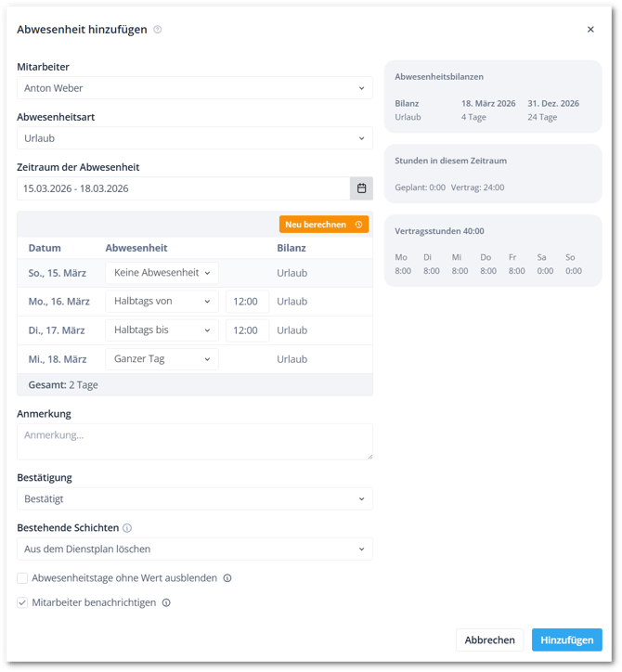
Task: Enable Abwesenheitstage ohne Wert ausblenden checkbox
Action: (x=23, y=578)
